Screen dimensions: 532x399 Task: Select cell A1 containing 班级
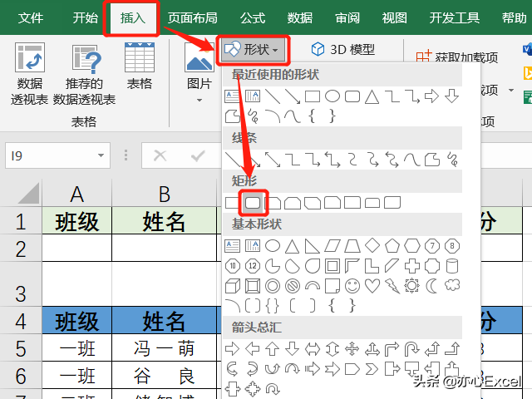coord(77,221)
